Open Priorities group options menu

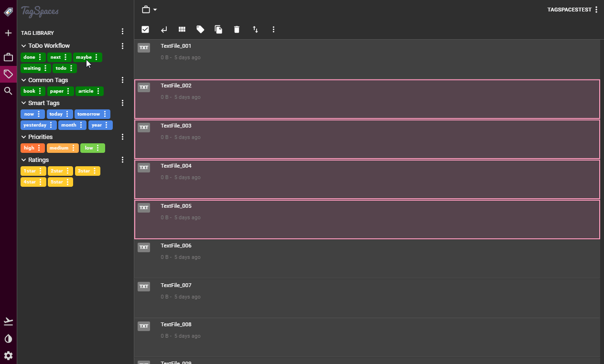[122, 137]
